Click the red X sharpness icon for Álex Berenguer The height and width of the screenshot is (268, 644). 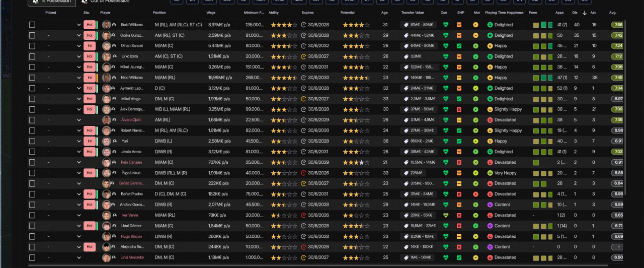459,109
